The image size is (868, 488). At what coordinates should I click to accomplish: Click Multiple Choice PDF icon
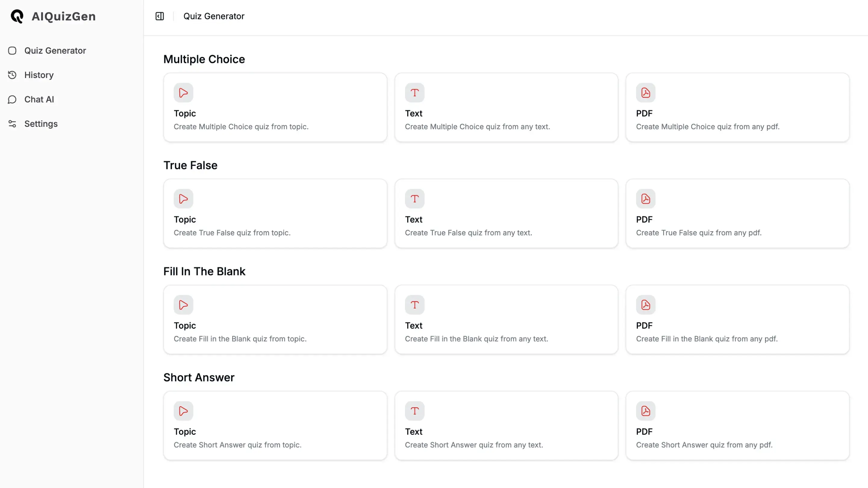[646, 93]
